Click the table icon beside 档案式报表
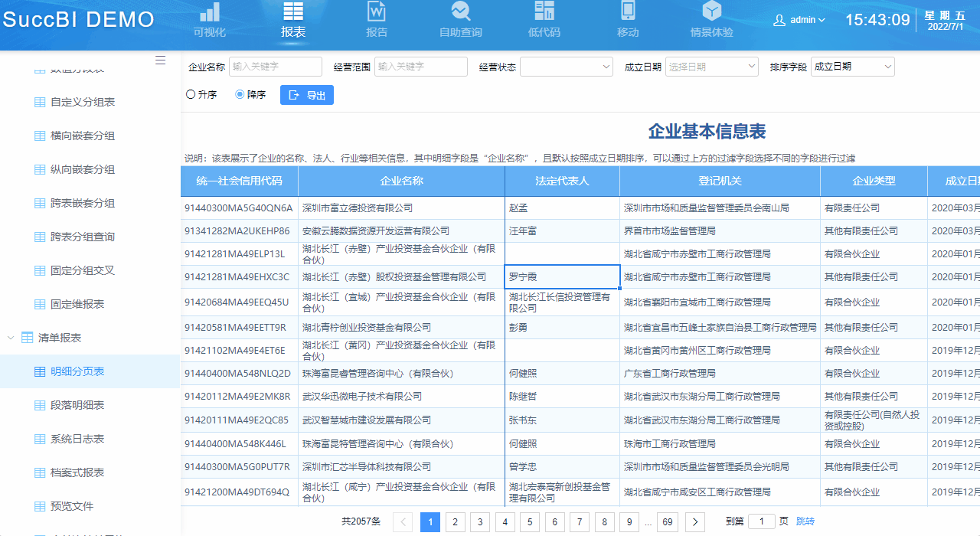This screenshot has height=536, width=980. click(x=40, y=472)
